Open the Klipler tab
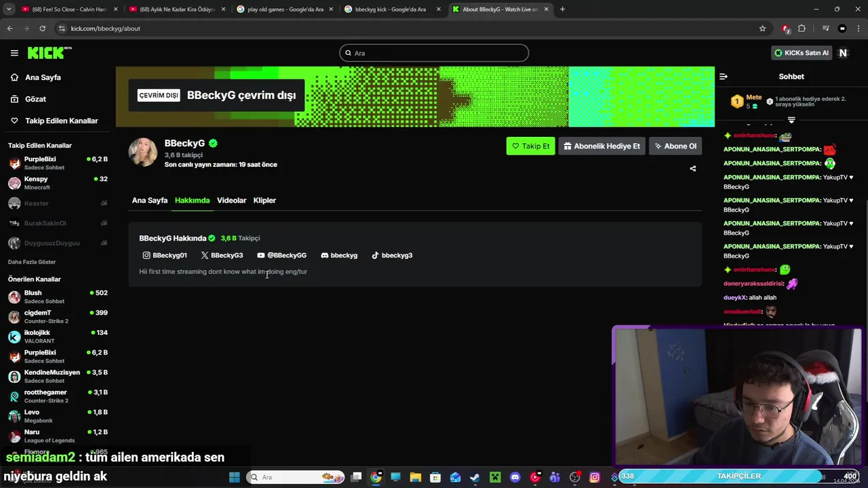 click(x=264, y=201)
